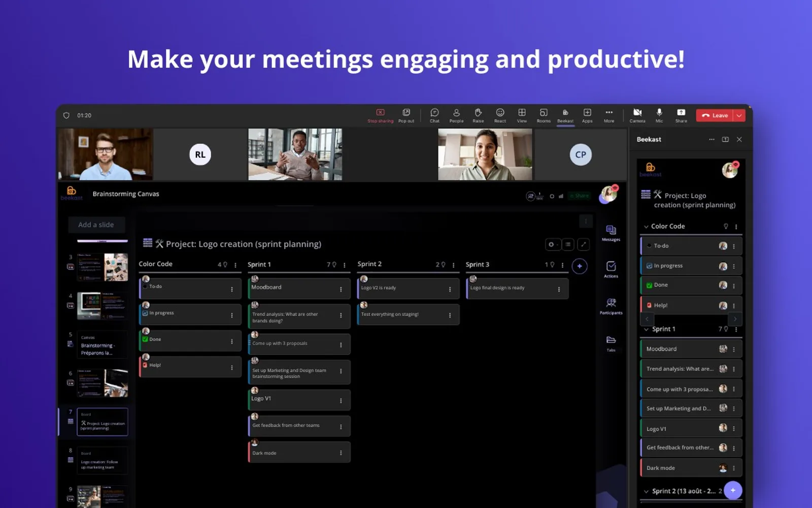The image size is (812, 508).
Task: Click the red Leave button
Action: [x=715, y=115]
